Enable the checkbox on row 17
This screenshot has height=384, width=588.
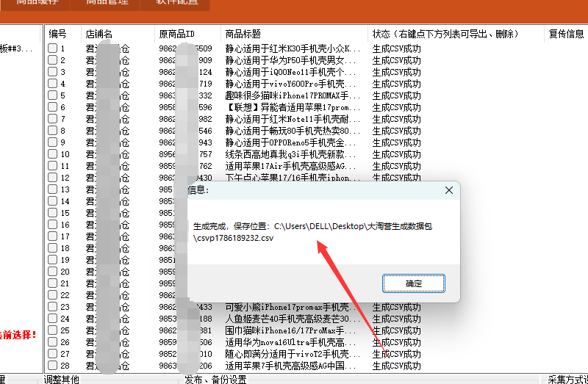click(52, 236)
